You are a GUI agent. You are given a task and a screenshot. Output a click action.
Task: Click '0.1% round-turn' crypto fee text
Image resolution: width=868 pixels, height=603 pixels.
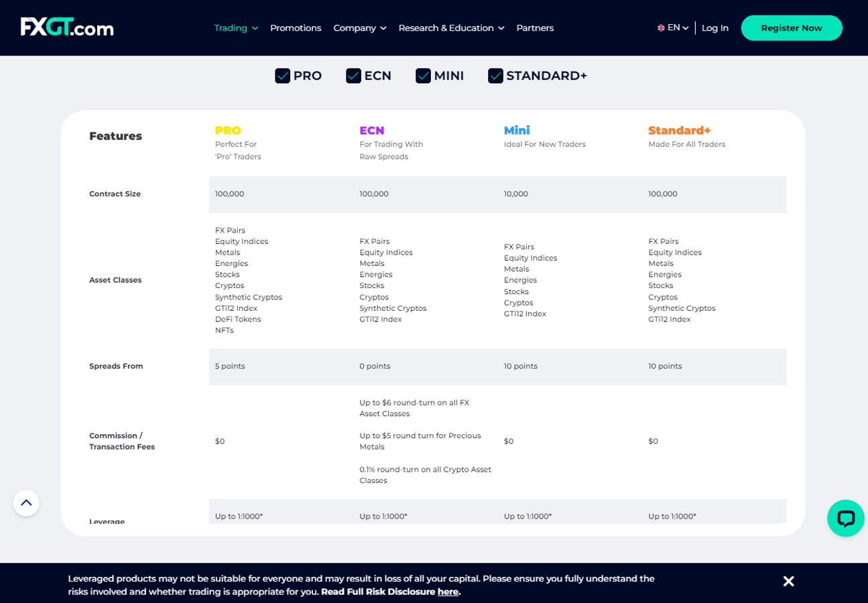(x=425, y=475)
